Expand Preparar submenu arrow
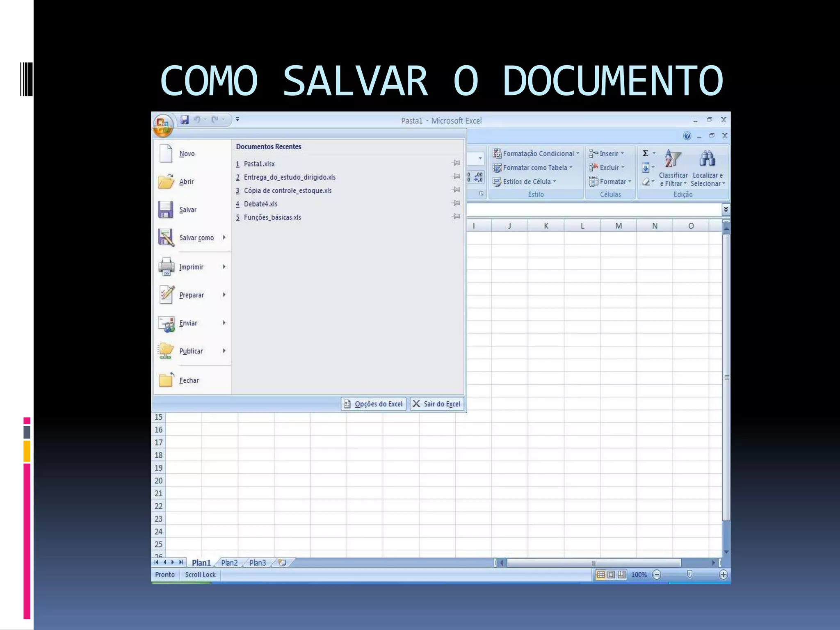The height and width of the screenshot is (630, 840). pos(224,294)
